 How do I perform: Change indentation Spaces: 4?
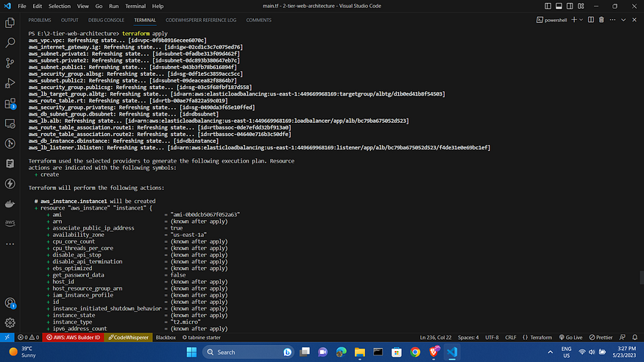468,338
